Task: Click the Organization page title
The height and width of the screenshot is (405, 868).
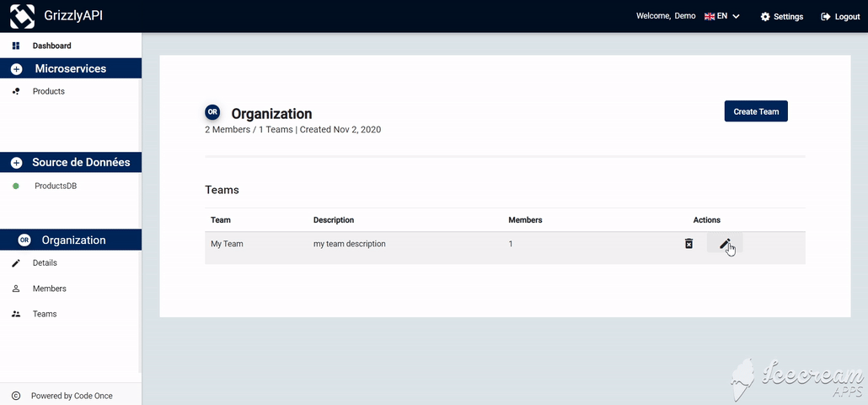Action: pos(272,114)
